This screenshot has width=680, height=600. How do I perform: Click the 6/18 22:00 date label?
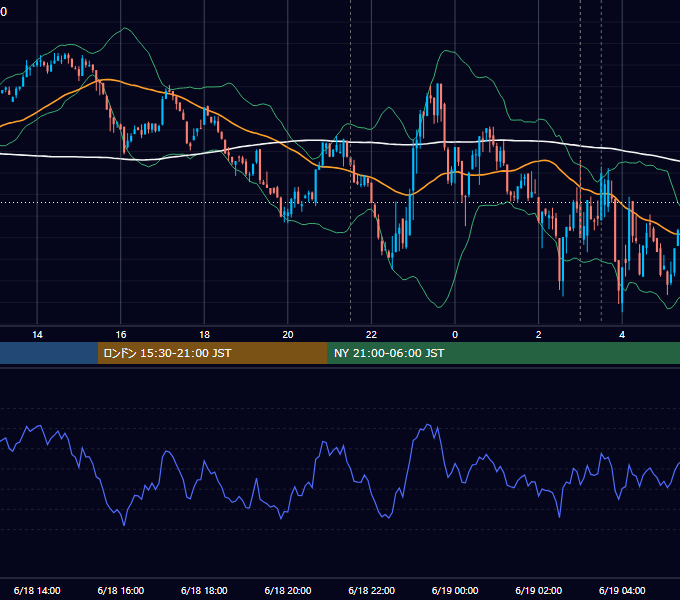point(372,590)
